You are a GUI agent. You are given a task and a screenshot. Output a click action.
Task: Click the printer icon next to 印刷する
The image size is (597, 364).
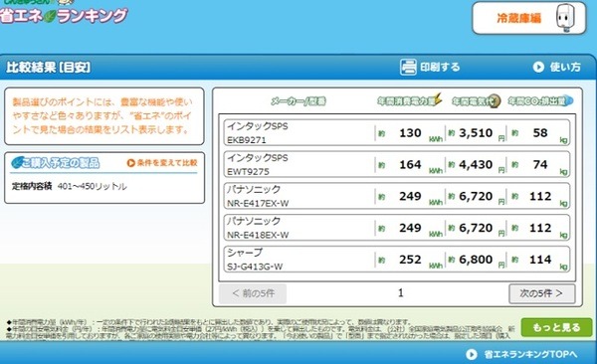point(408,67)
